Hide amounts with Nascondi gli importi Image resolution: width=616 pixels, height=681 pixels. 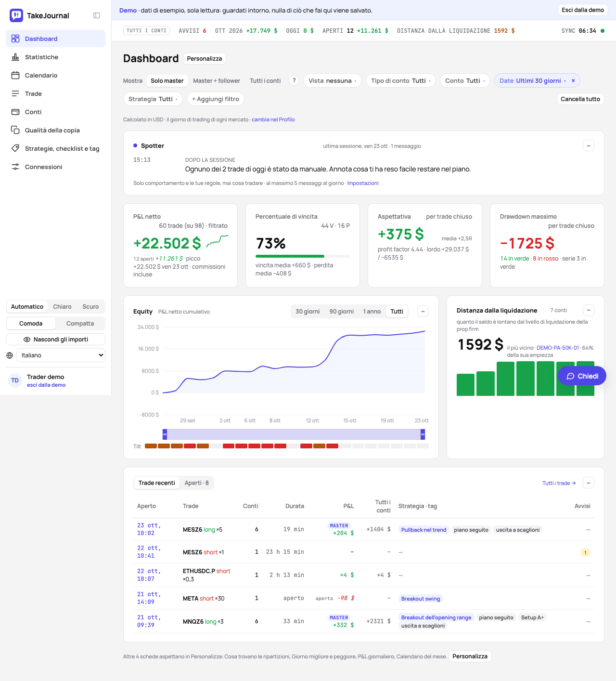coord(55,340)
